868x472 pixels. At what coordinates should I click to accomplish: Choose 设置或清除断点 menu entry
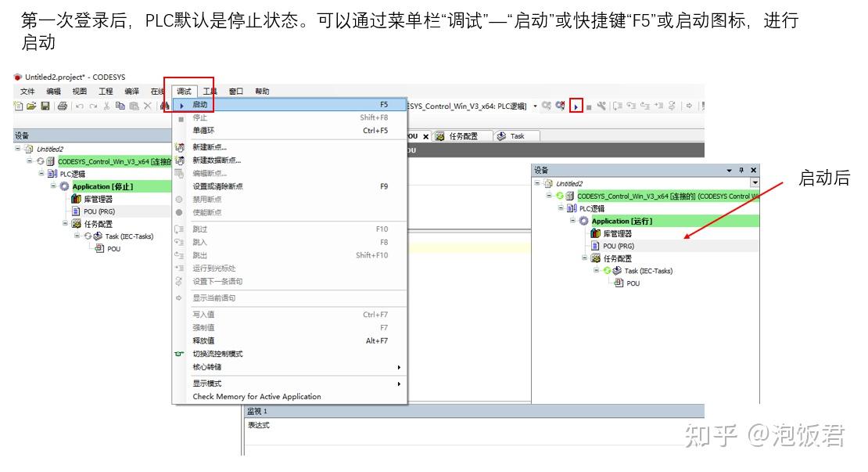click(289, 186)
